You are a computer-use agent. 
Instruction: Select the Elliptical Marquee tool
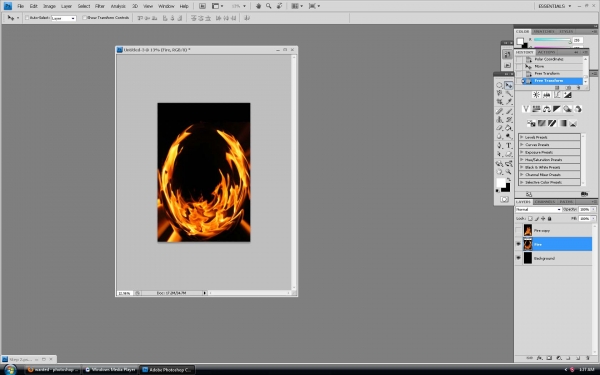[499, 85]
